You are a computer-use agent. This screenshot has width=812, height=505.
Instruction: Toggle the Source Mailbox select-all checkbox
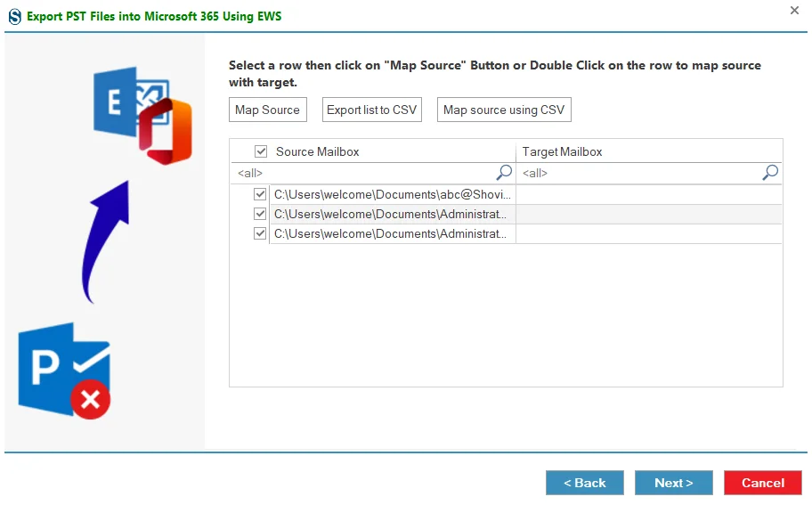point(261,151)
